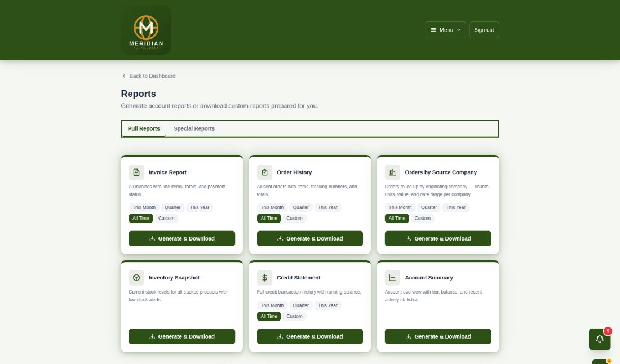The width and height of the screenshot is (620, 364).
Task: Generate and download the Order History report
Action: point(310,239)
